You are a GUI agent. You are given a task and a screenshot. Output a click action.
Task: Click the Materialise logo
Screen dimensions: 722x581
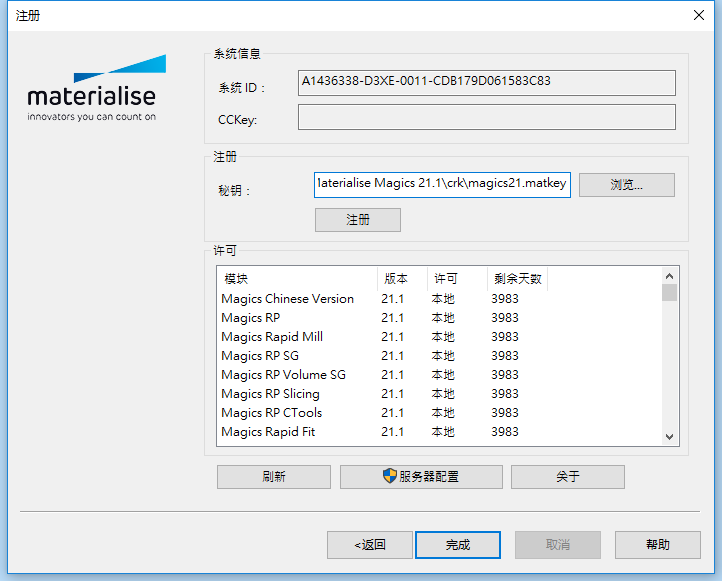coord(91,89)
